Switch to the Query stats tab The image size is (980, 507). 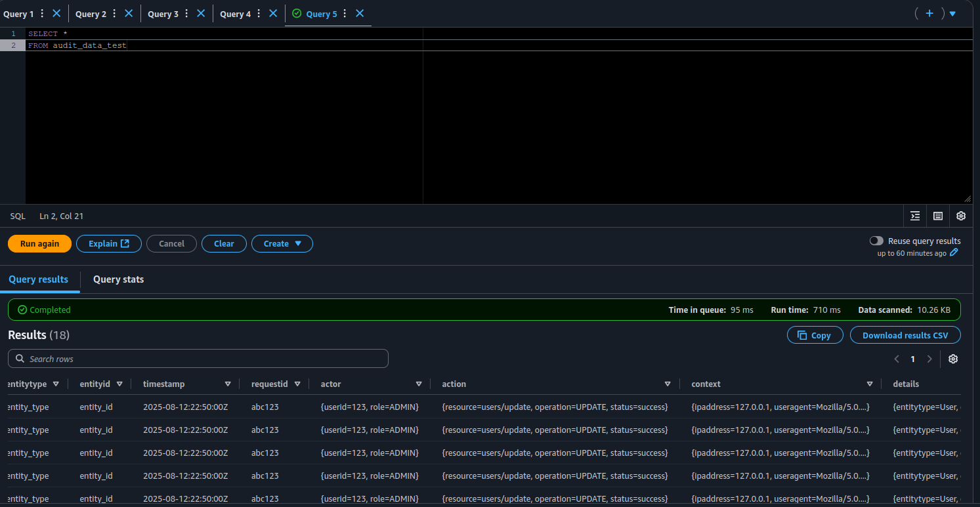pyautogui.click(x=118, y=279)
